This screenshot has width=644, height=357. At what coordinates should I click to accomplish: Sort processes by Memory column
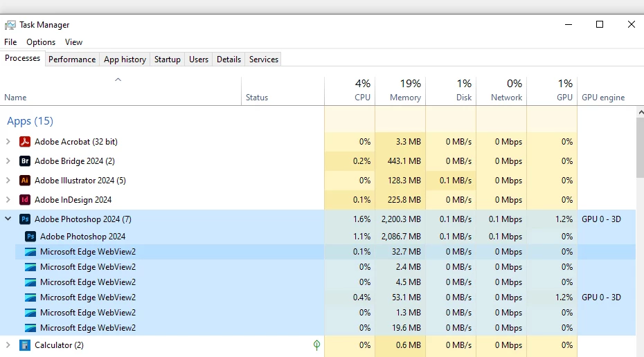click(400, 91)
